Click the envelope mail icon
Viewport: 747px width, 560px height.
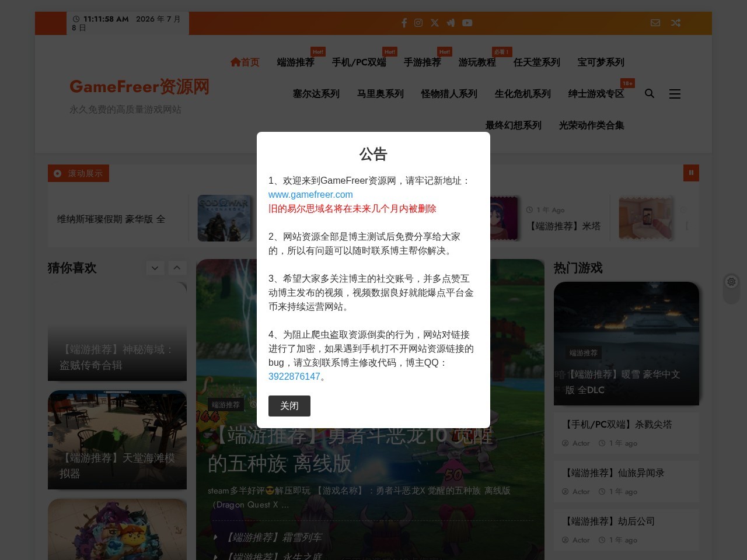pos(655,23)
